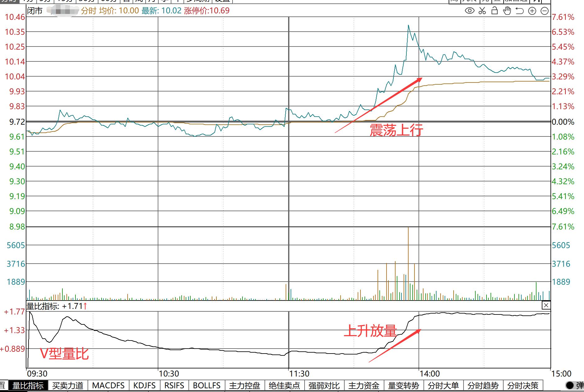Click the 涨停价:10.69 limit-up readout

point(207,11)
